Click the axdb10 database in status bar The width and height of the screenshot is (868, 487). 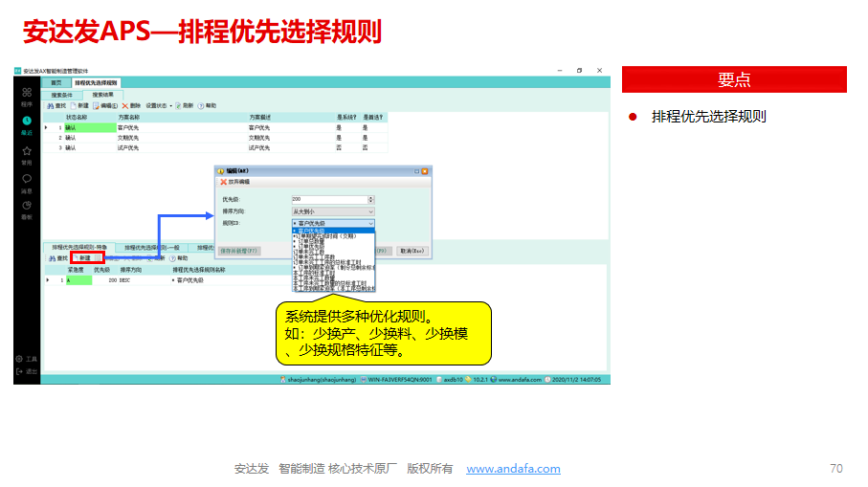tap(450, 380)
